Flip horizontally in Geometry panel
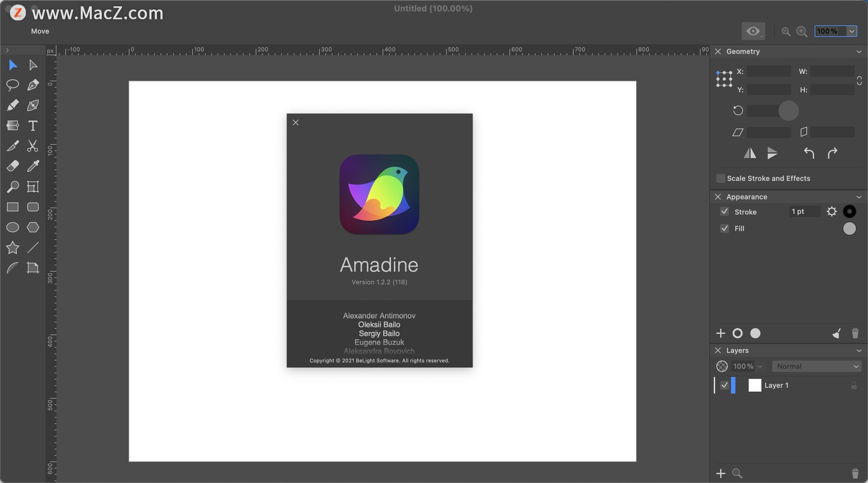 pos(750,153)
